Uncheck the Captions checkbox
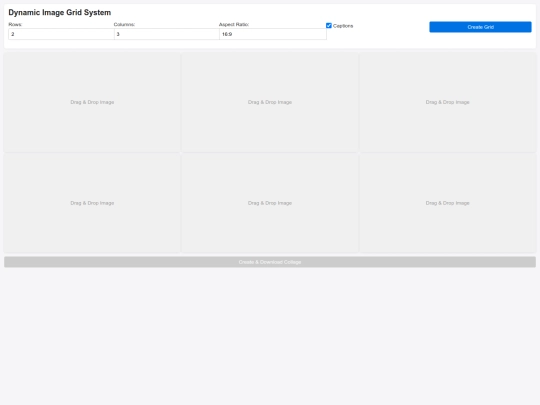The image size is (540, 405). point(329,25)
